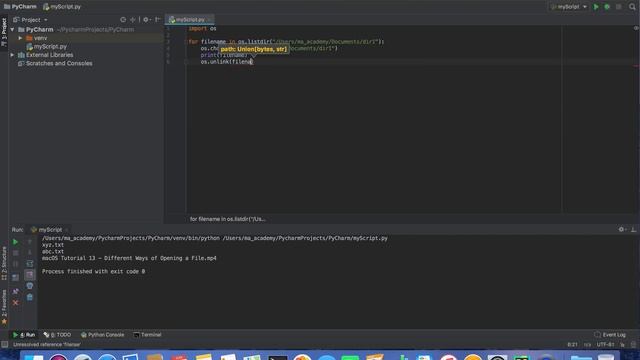Open Run panel gear settings

(621, 230)
